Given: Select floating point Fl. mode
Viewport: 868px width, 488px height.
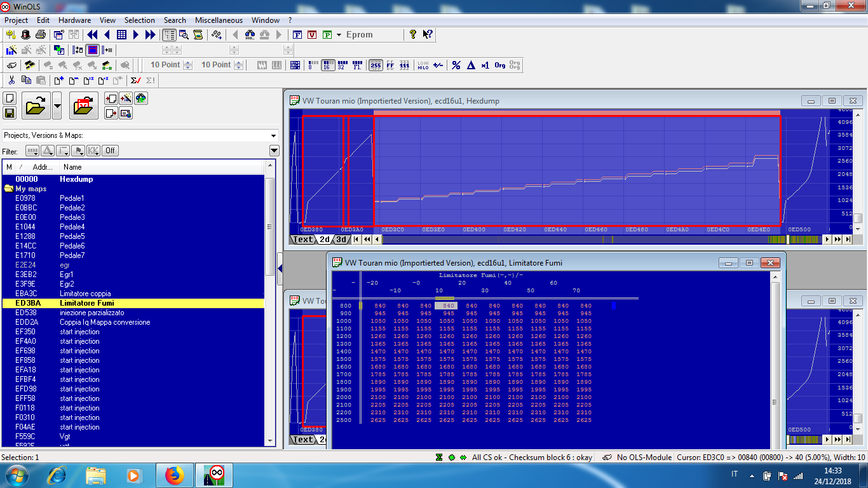Looking at the screenshot, I should [357, 65].
